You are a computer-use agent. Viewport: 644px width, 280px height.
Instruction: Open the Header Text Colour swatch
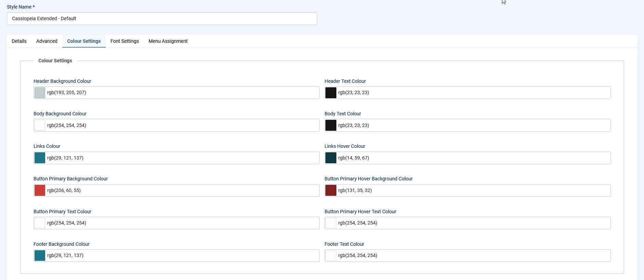coord(331,93)
